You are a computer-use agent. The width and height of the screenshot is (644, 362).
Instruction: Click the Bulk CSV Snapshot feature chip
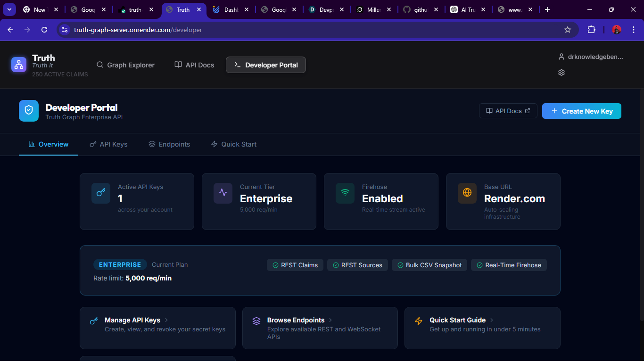(429, 265)
